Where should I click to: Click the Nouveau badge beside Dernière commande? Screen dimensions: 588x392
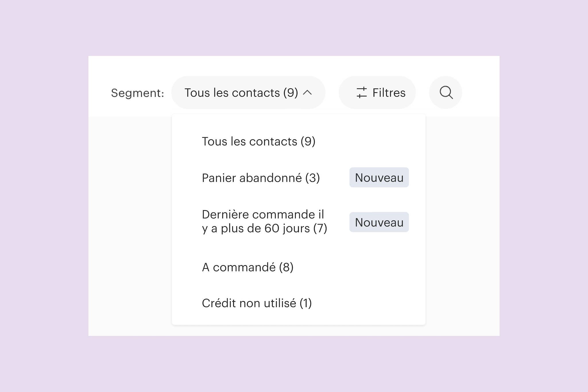379,222
